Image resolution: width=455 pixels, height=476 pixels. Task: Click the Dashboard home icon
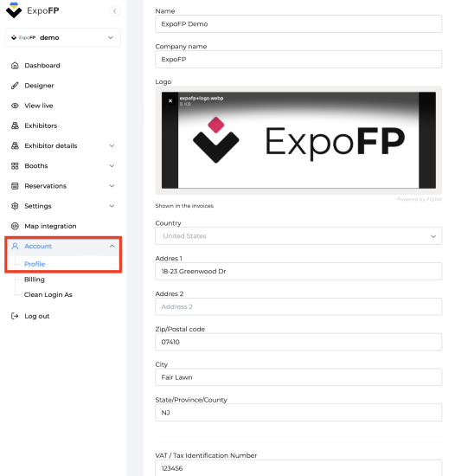click(x=15, y=66)
